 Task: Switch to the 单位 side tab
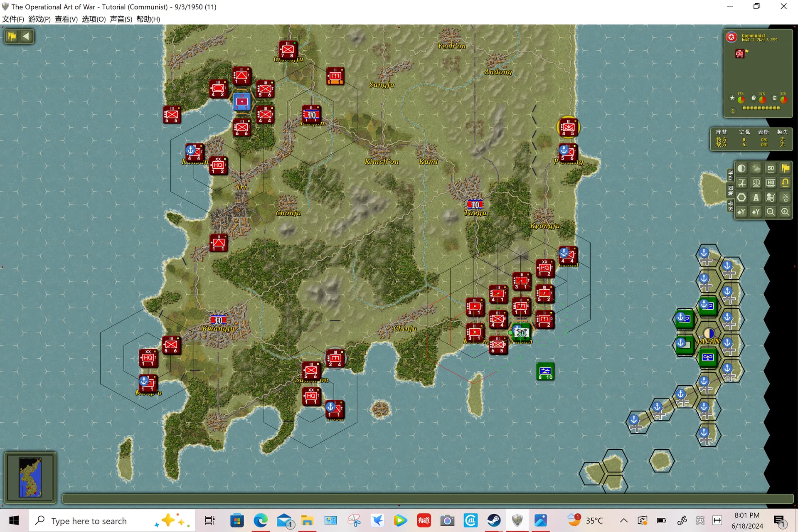point(730,175)
